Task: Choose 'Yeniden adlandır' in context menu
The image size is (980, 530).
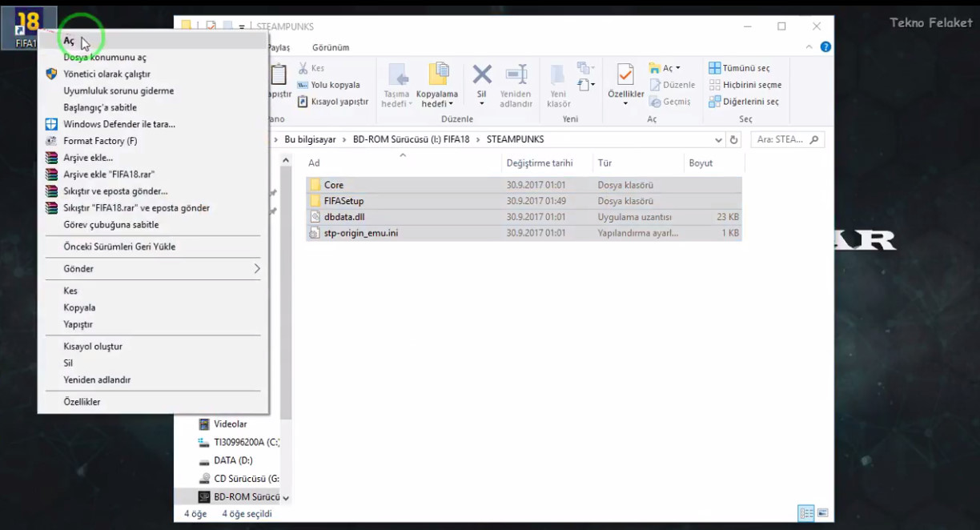Action: click(x=153, y=380)
